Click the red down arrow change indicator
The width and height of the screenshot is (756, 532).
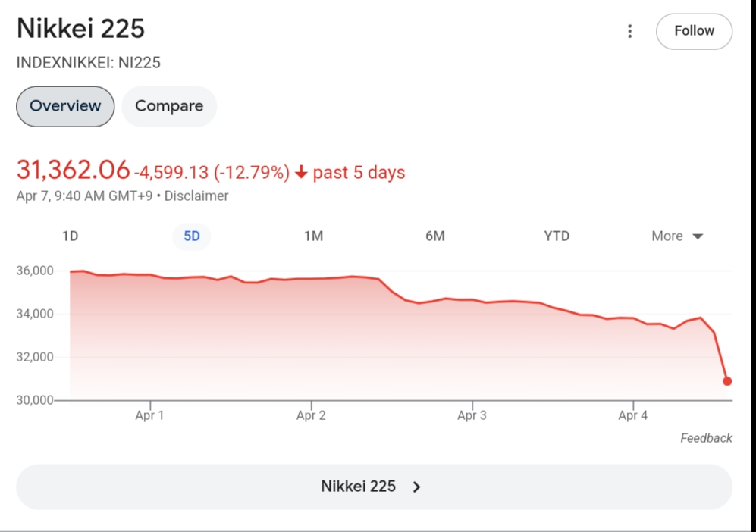point(301,173)
